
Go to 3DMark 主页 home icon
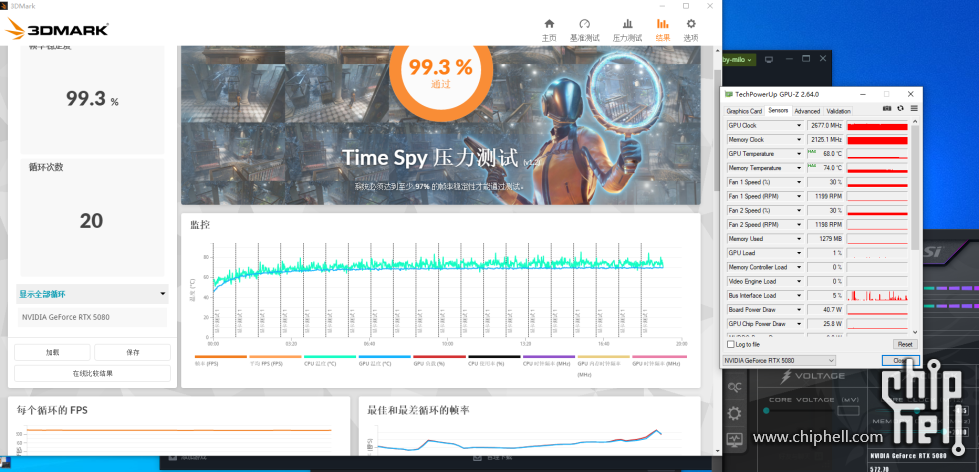click(x=549, y=29)
